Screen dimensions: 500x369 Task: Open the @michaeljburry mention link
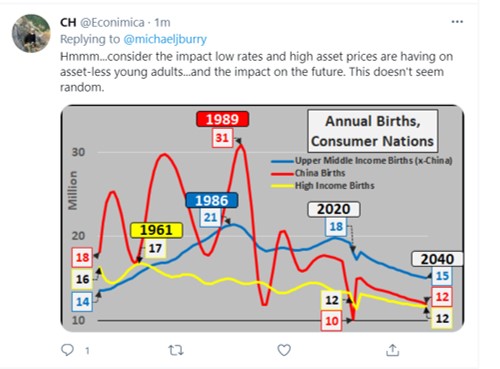[x=165, y=39]
